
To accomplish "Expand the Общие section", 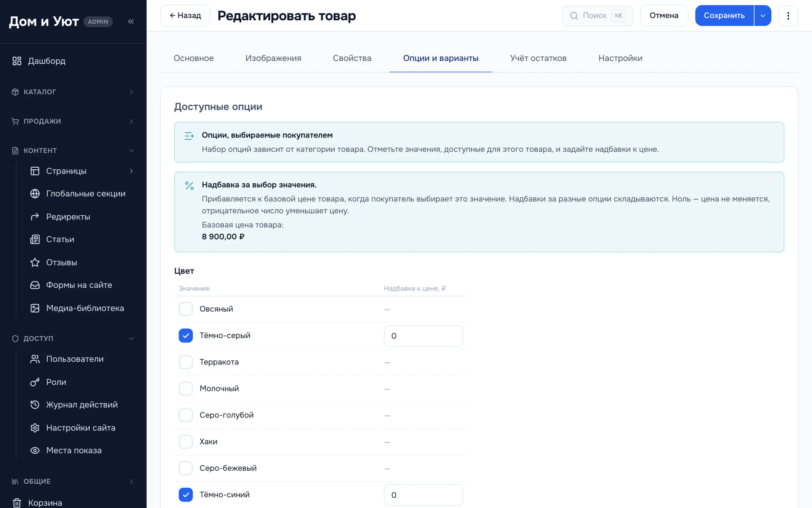I will tap(73, 481).
